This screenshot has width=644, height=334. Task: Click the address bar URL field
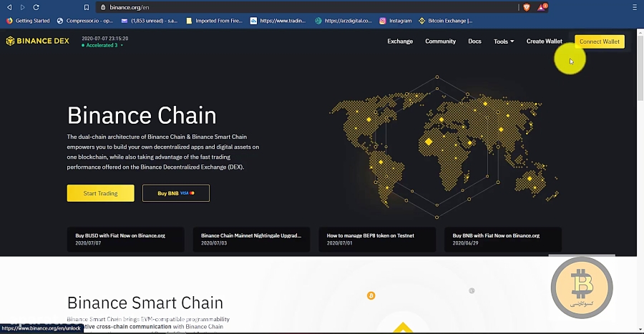tap(308, 7)
